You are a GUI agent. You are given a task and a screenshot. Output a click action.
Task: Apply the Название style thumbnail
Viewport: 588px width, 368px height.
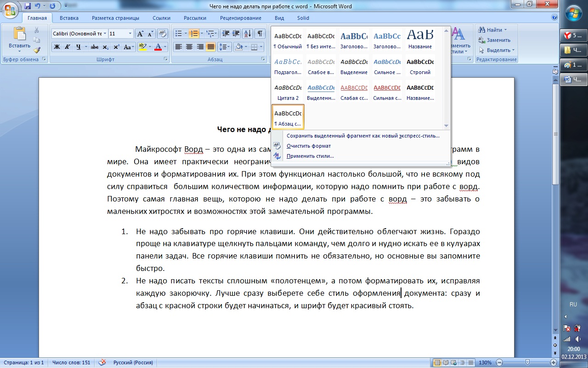[x=420, y=40]
